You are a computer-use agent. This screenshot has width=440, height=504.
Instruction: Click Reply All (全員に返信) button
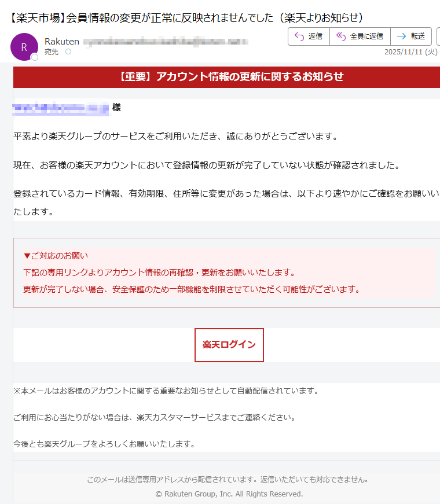(x=360, y=36)
